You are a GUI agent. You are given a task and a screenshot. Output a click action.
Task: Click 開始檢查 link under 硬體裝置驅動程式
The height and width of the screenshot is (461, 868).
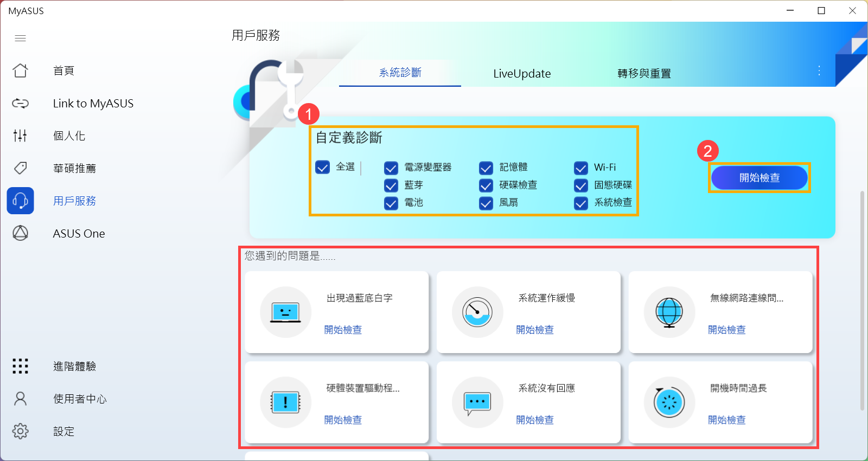point(343,420)
